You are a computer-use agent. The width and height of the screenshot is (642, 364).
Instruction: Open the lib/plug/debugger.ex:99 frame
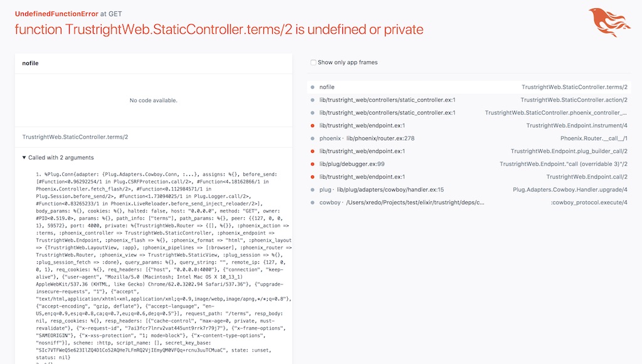[x=469, y=164]
